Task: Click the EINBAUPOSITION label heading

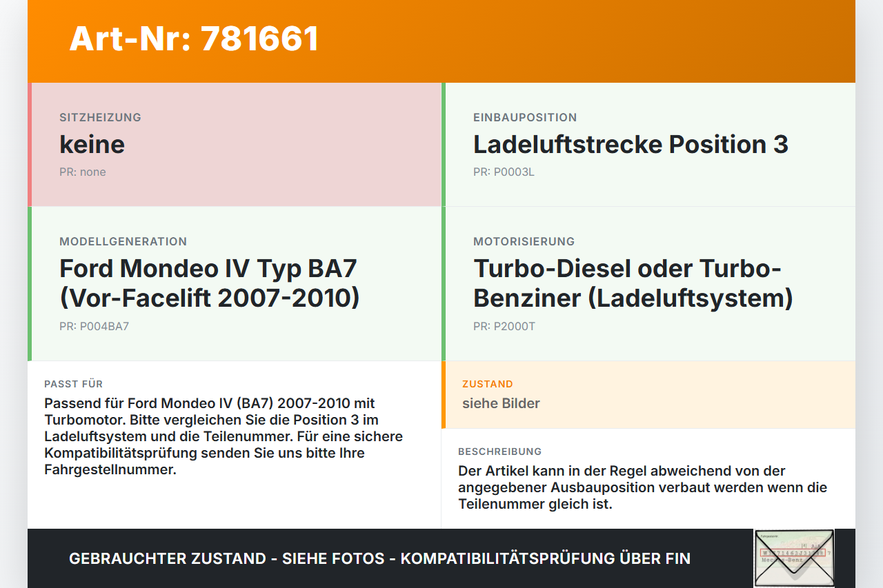Action: (525, 117)
